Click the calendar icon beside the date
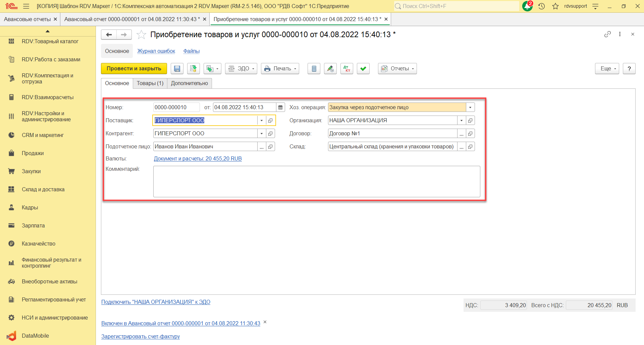The height and width of the screenshot is (345, 644). point(280,108)
